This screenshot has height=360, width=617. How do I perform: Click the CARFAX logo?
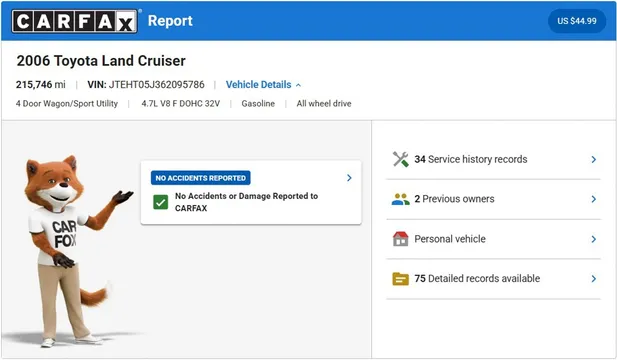pyautogui.click(x=74, y=21)
